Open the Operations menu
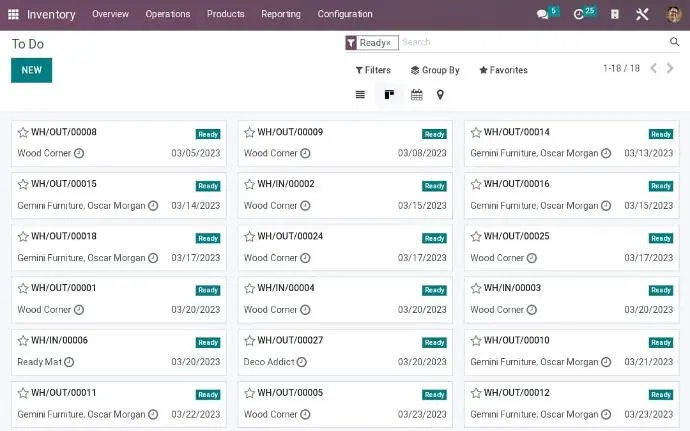 [167, 14]
